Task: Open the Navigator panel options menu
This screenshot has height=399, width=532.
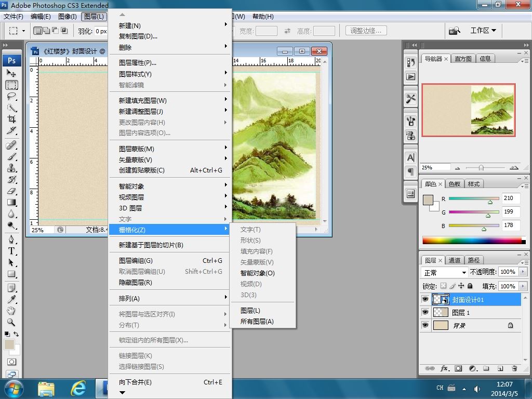Action: pos(525,61)
